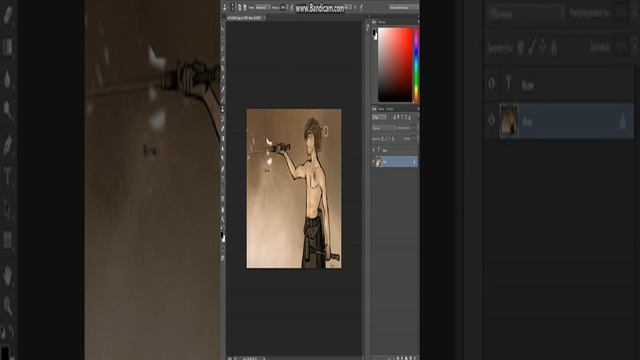640x360 pixels.
Task: Select the Pen tool in enlarged left toolbar
Action: click(7, 144)
